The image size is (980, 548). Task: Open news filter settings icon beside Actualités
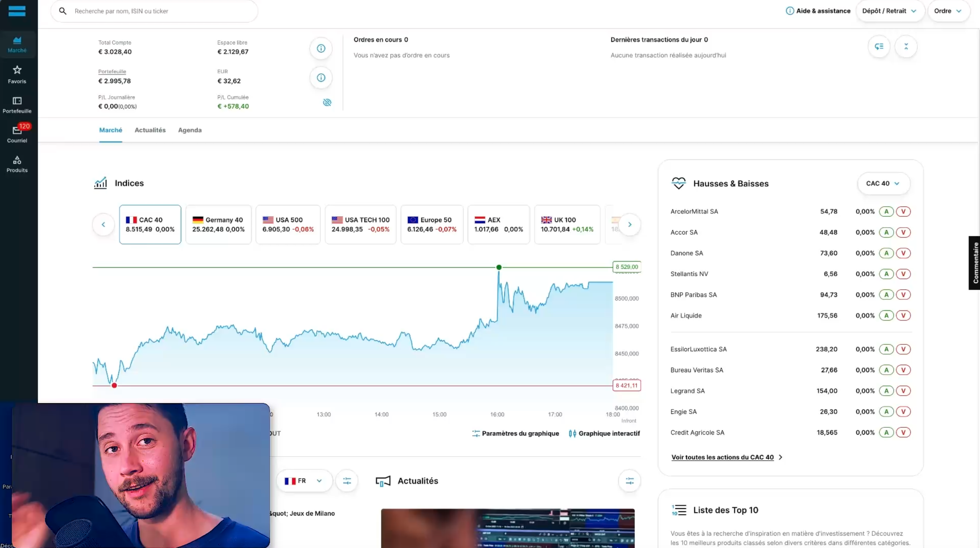(x=629, y=481)
